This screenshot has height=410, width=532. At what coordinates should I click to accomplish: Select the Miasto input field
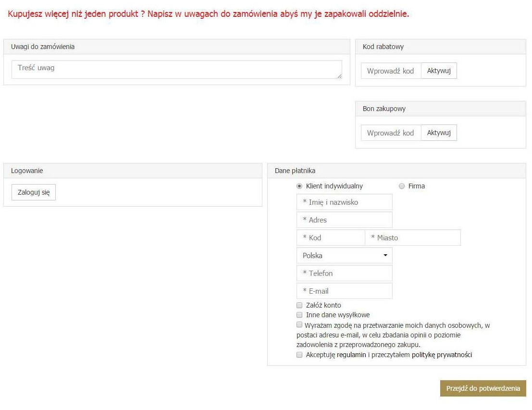(x=412, y=238)
